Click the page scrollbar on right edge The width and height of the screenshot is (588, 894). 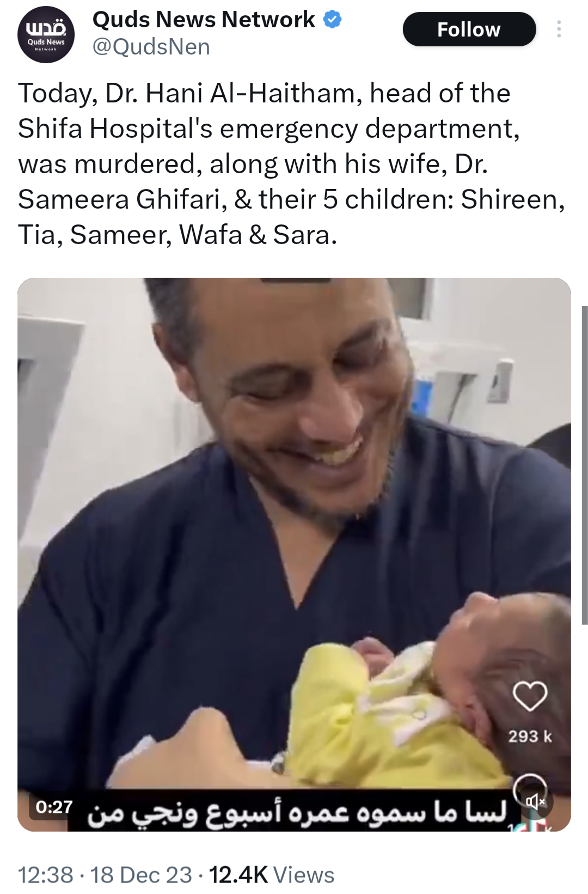[585, 463]
